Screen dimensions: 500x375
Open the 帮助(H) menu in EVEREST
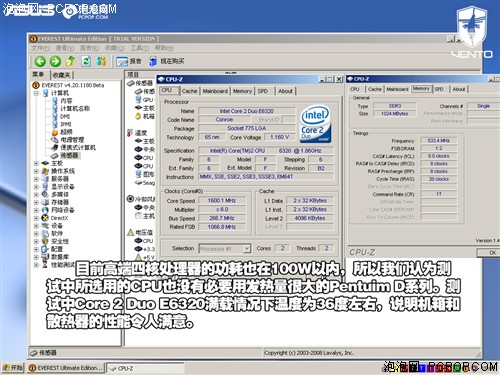tap(164, 48)
